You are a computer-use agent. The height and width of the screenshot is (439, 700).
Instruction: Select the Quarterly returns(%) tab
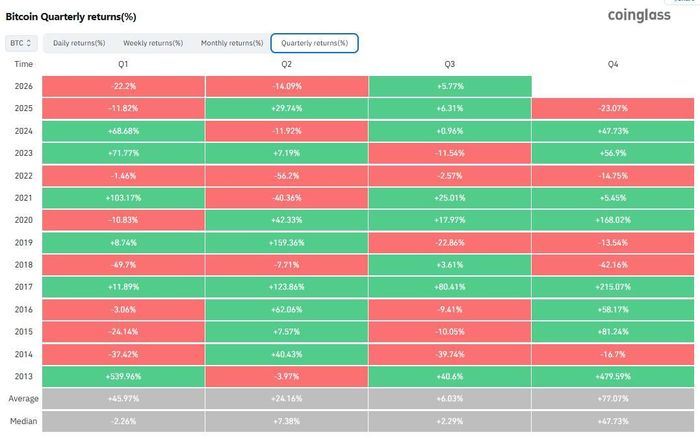(314, 43)
